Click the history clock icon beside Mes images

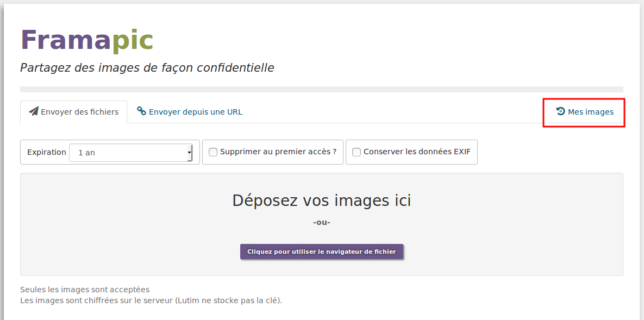tap(561, 111)
